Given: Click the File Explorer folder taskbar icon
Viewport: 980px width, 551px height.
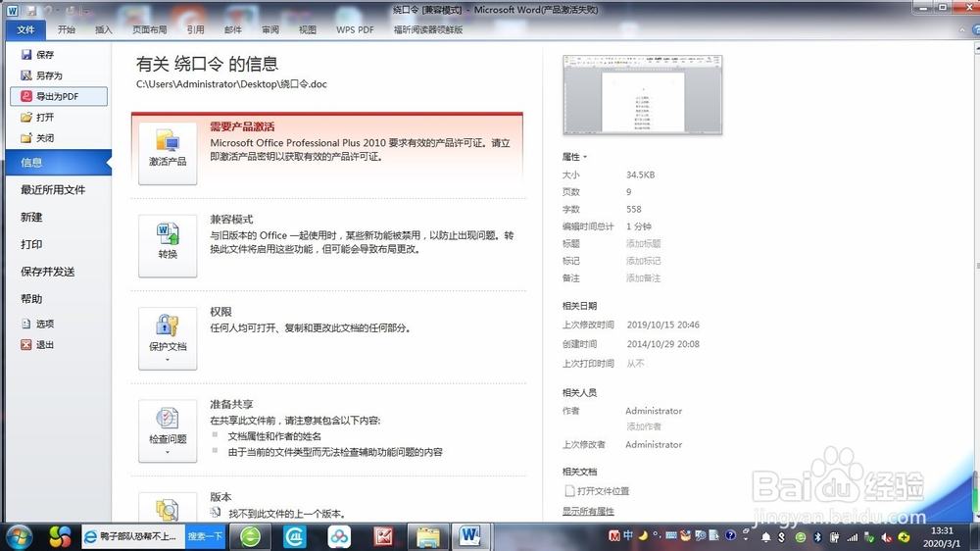Looking at the screenshot, I should [x=428, y=536].
